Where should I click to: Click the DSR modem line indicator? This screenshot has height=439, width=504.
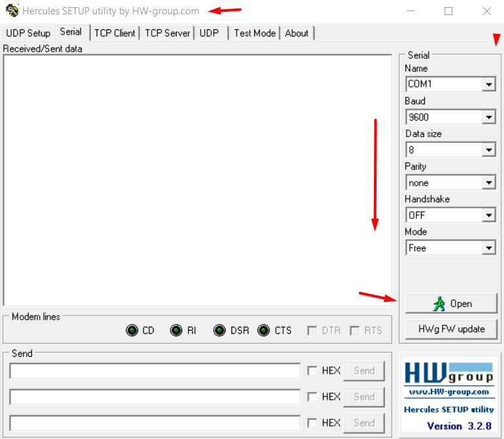pyautogui.click(x=220, y=330)
